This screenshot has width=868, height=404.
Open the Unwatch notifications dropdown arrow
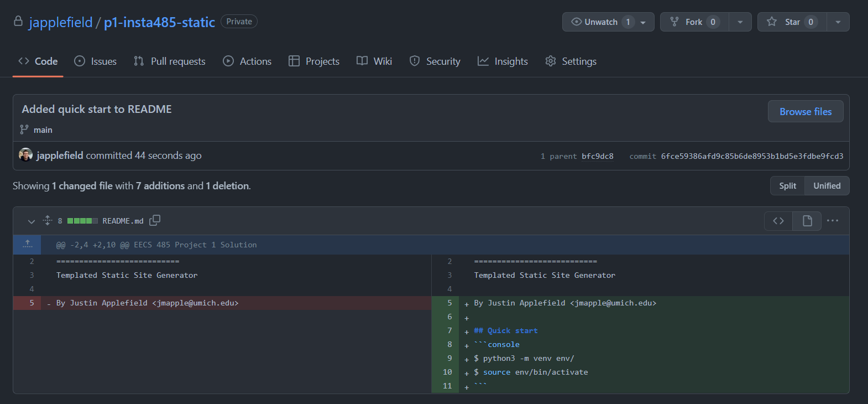tap(644, 22)
